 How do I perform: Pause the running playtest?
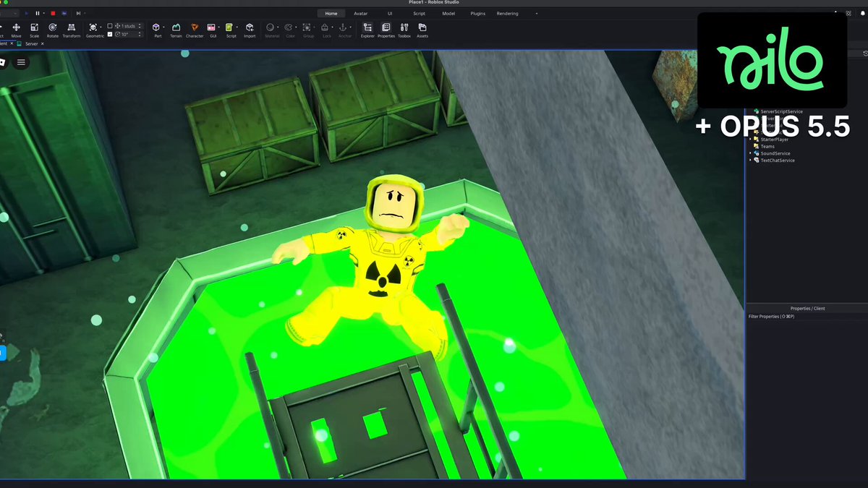pyautogui.click(x=38, y=13)
